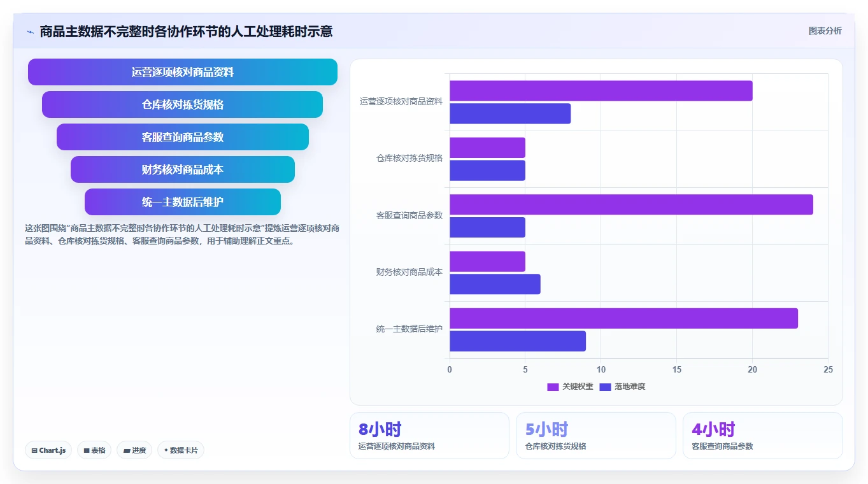Click the blue bar for 客服查询商品参数
Viewport: 868px width, 484px height.
(x=487, y=227)
